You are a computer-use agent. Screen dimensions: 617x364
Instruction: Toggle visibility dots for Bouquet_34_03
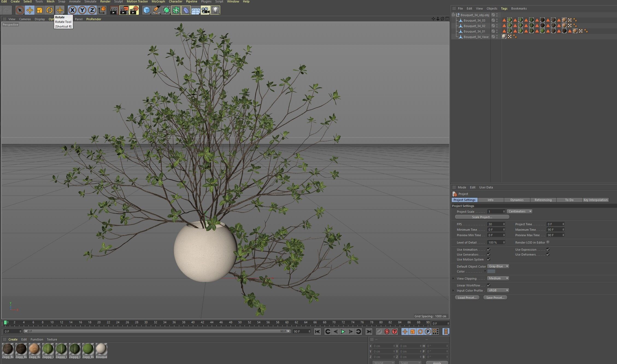coord(497,20)
